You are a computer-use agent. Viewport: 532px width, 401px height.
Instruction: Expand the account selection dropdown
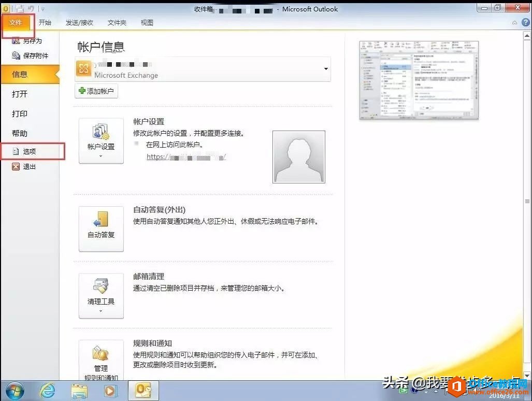click(326, 69)
